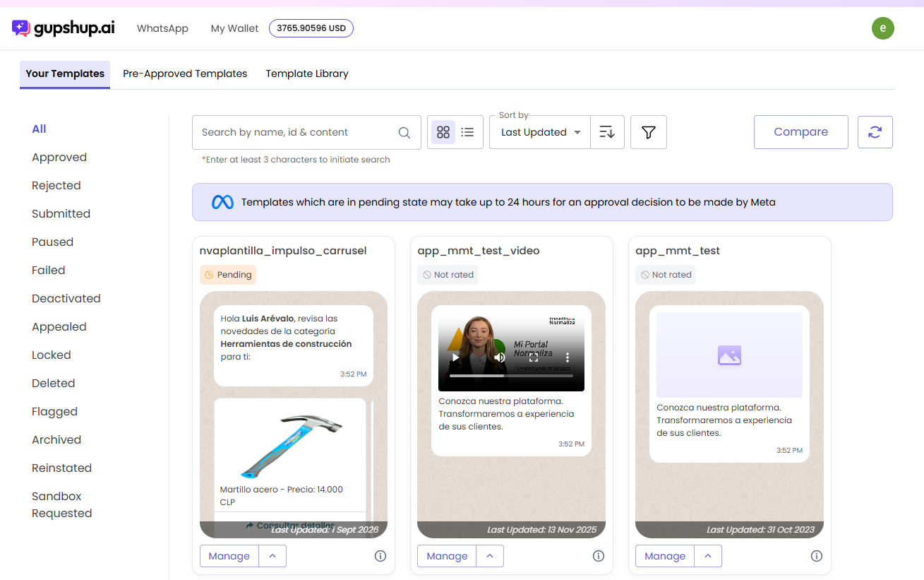Click the wallet balance 3765.90596 USD
The width and height of the screenshot is (924, 580).
click(x=311, y=28)
